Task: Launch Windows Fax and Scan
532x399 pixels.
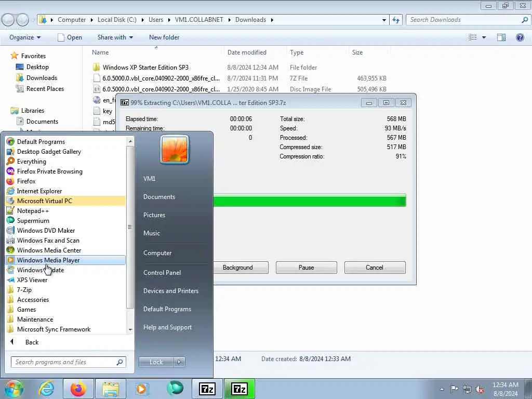Action: [48, 240]
